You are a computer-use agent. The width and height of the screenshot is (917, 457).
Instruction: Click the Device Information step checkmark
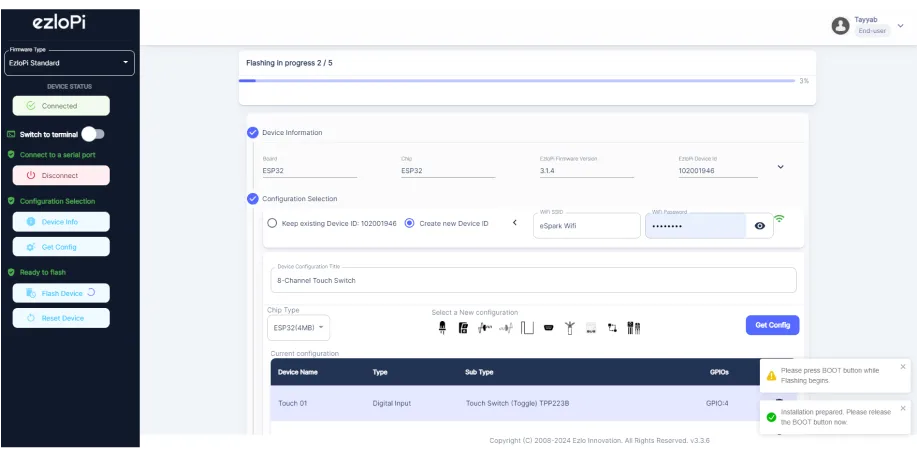[253, 133]
